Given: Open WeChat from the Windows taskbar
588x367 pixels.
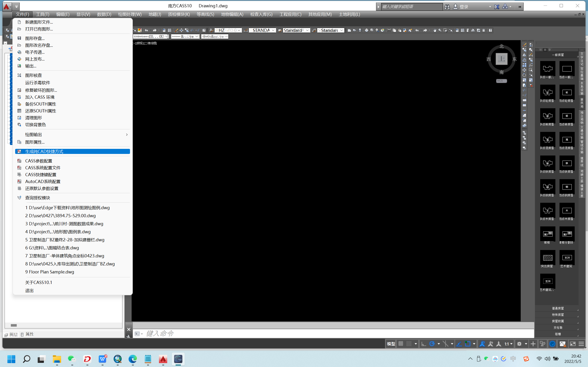Looking at the screenshot, I should point(72,359).
